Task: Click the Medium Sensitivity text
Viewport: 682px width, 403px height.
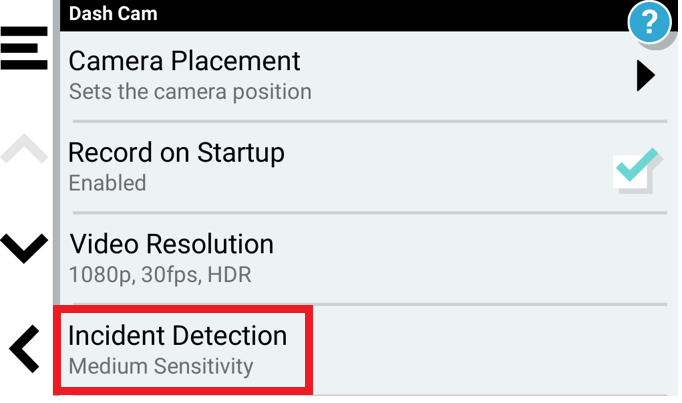Action: tap(161, 366)
